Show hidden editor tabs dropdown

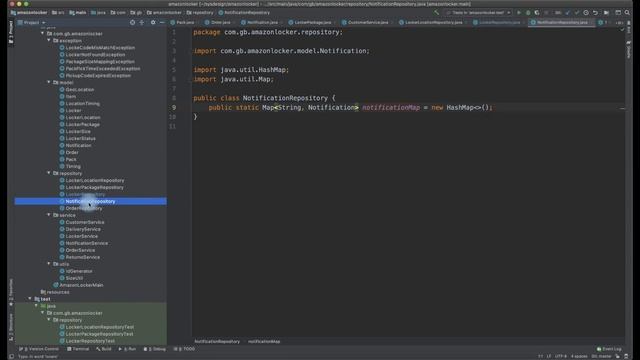pos(619,22)
